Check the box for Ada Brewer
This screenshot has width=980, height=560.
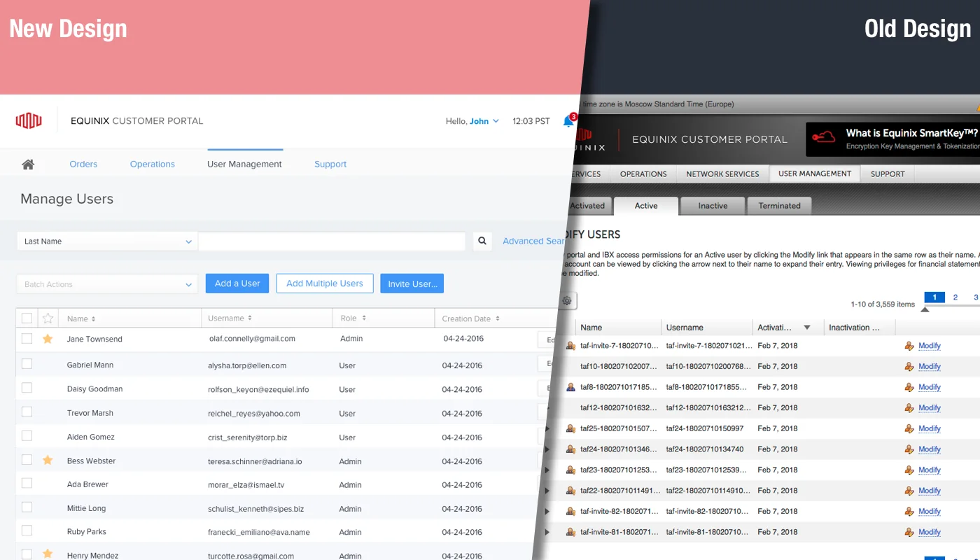27,483
